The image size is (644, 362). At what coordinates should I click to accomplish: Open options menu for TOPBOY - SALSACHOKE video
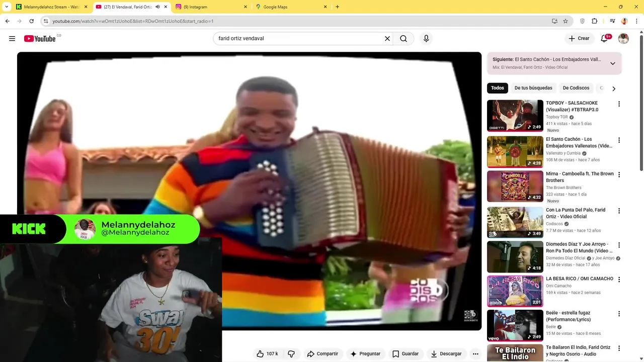619,104
